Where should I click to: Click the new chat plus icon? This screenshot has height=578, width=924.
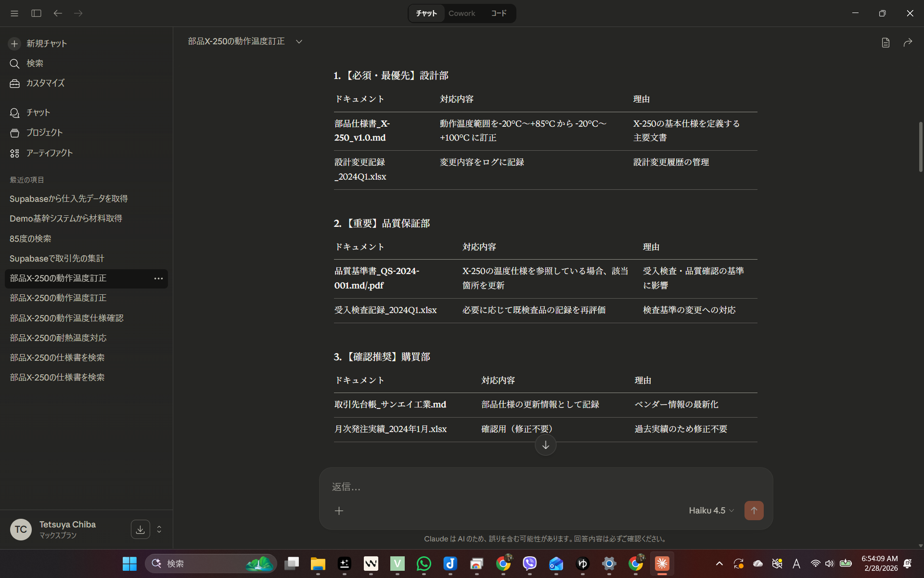pyautogui.click(x=14, y=44)
